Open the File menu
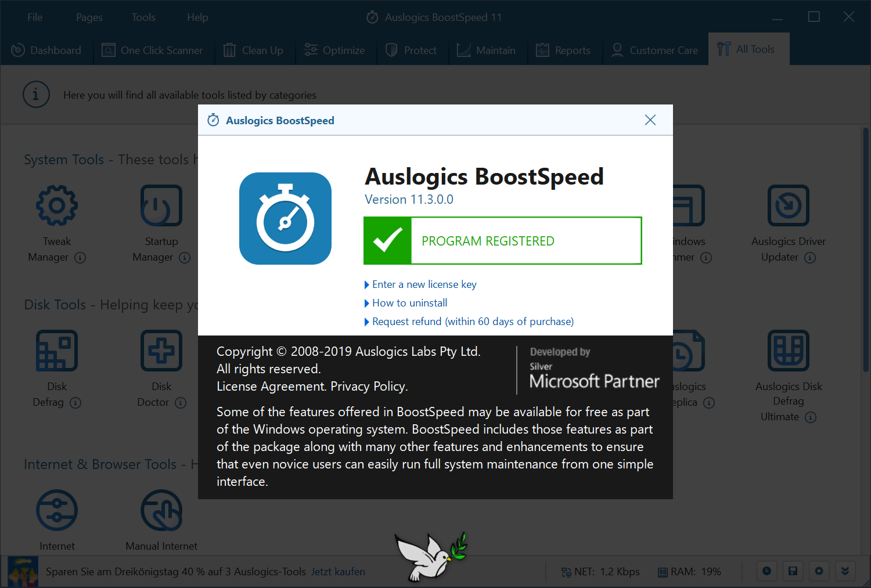The width and height of the screenshot is (871, 588). pyautogui.click(x=35, y=17)
